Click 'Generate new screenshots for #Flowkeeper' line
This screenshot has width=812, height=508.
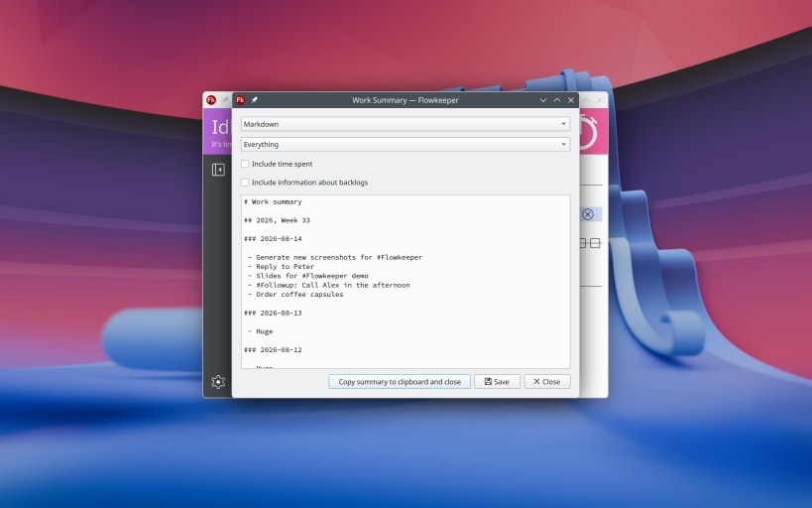[x=339, y=257]
